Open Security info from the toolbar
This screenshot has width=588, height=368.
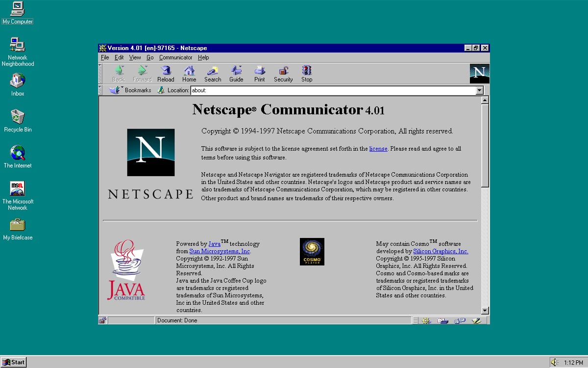[283, 73]
